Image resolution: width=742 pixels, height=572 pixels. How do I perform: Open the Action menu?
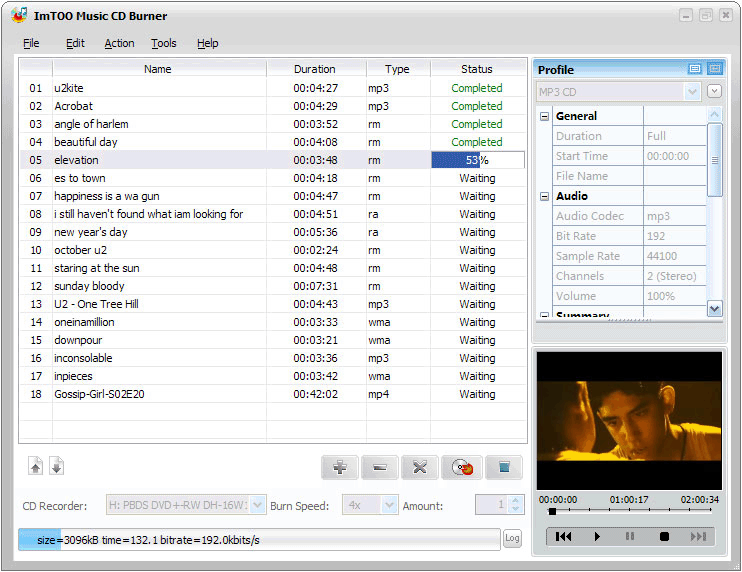[119, 43]
